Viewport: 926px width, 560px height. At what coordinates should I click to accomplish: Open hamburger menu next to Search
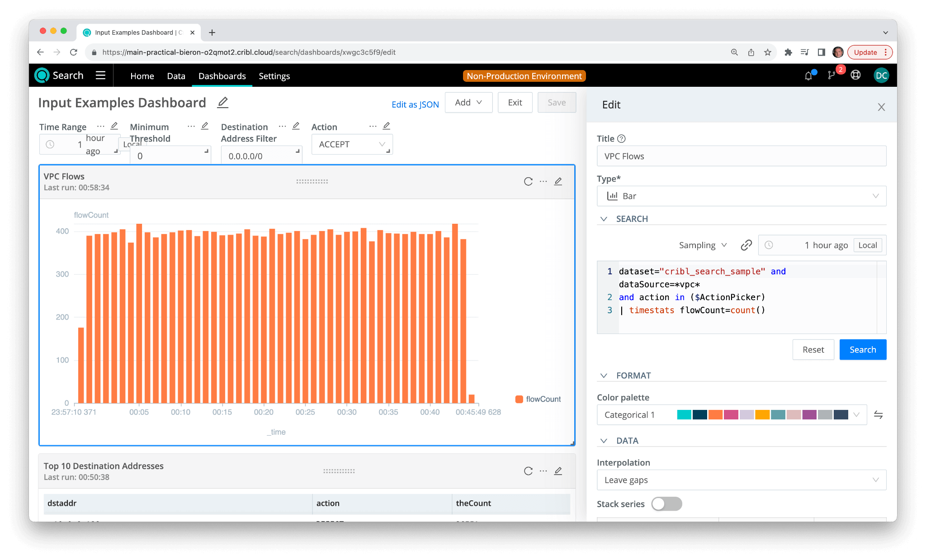point(100,75)
